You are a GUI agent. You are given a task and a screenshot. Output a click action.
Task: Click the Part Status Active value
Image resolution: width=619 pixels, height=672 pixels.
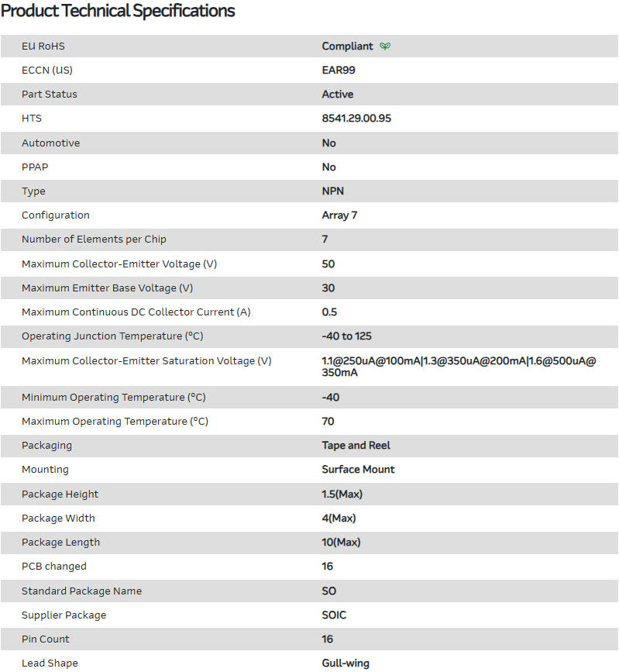pos(338,95)
